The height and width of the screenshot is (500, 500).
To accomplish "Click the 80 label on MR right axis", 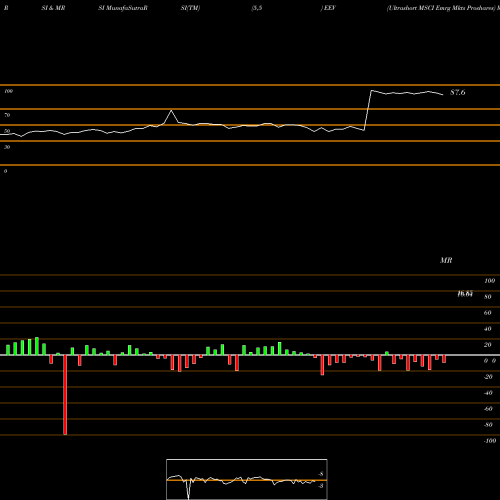I will tap(488, 297).
